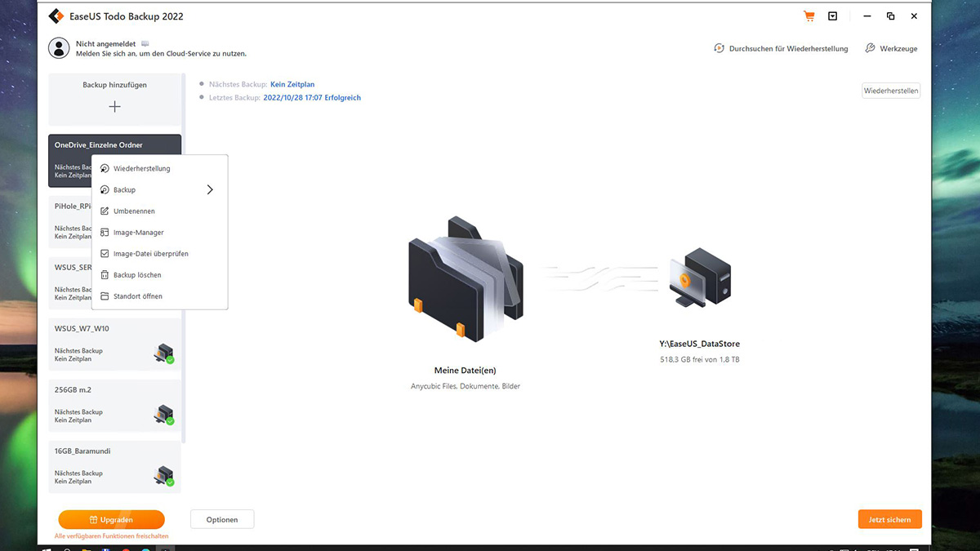The image size is (980, 551).
Task: Click the Y:\EaseUS_DataStore destination label
Action: click(x=700, y=344)
